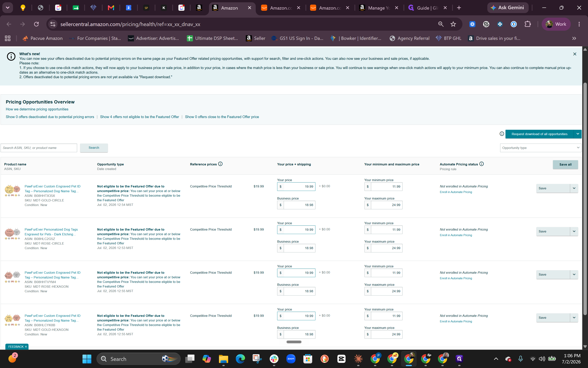The image size is (588, 368).
Task: Click the Save all button
Action: tap(565, 164)
